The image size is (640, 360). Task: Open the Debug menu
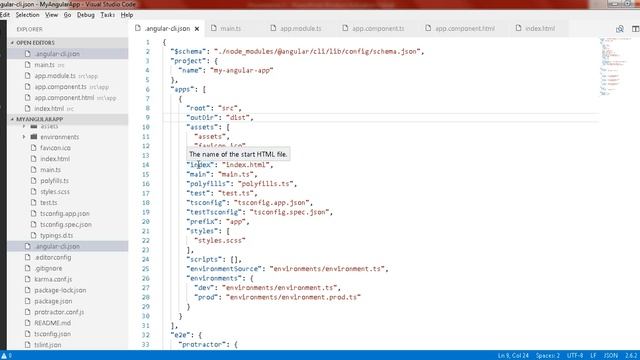click(x=86, y=15)
